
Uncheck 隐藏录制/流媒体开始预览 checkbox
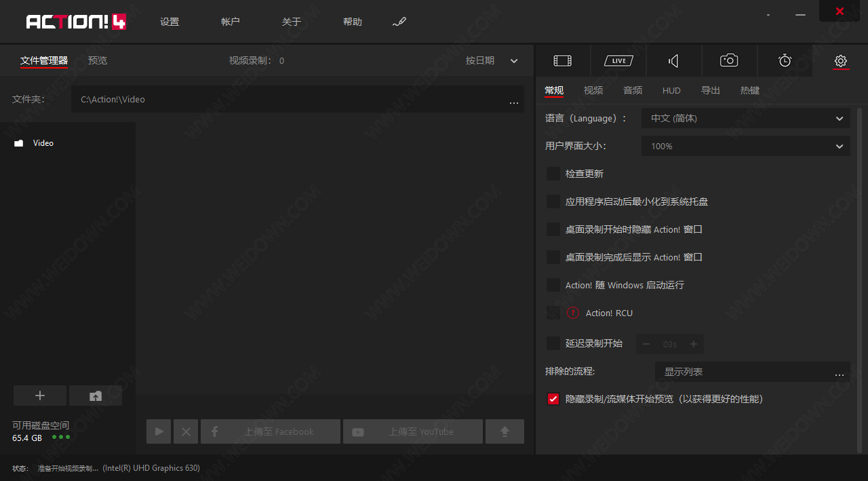click(x=553, y=399)
